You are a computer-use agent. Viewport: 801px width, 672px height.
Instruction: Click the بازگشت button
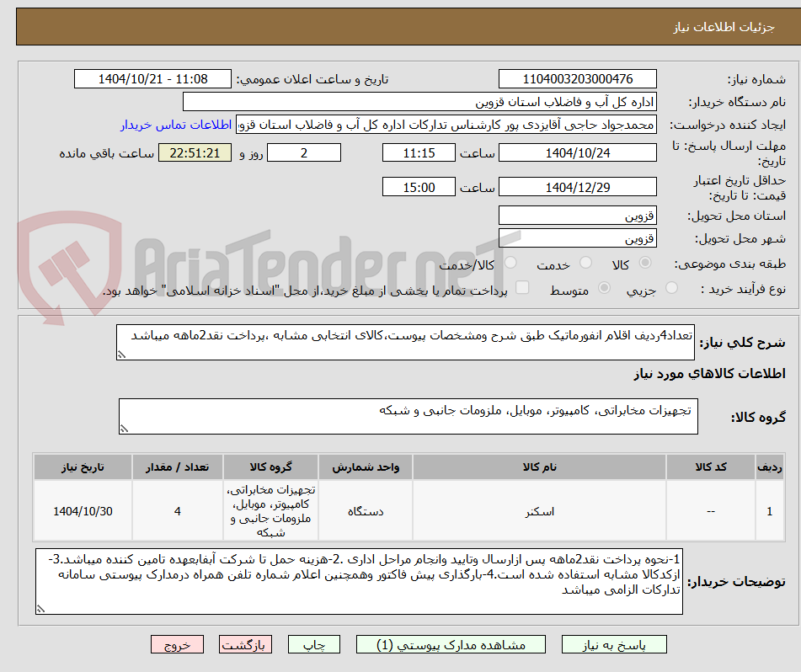[245, 643]
